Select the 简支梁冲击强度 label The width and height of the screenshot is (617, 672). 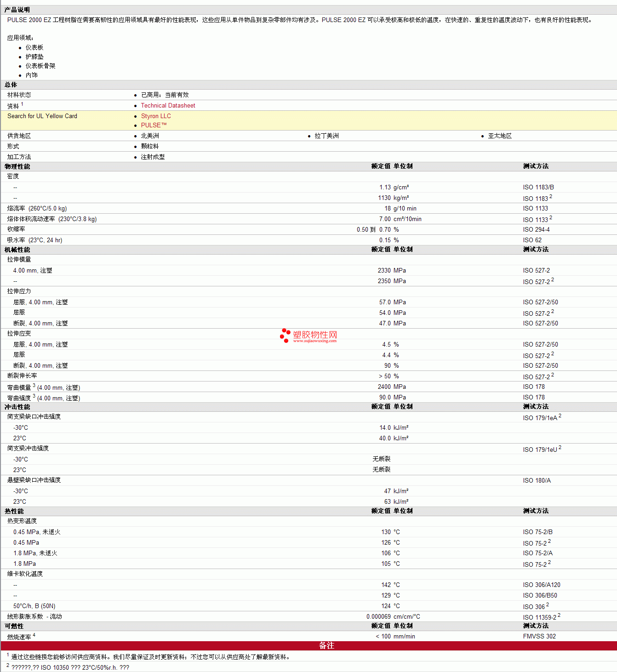click(28, 449)
